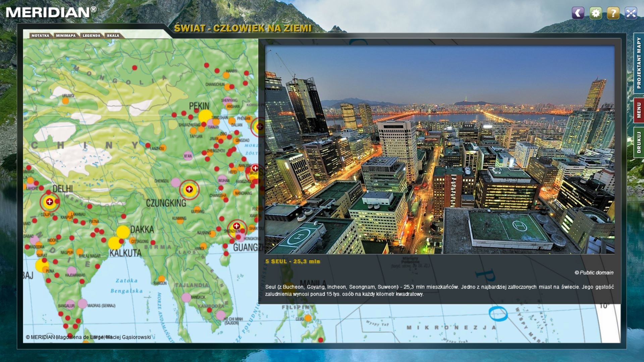Click the orange Lanzhou city dot
644x362 pixels.
pyautogui.click(x=163, y=148)
